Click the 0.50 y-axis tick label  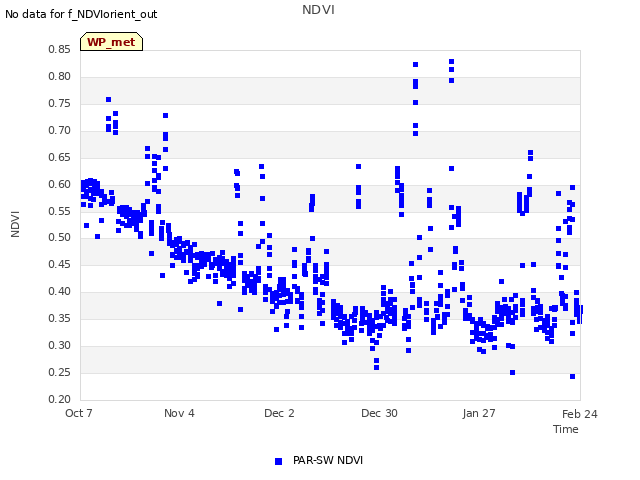(60, 237)
